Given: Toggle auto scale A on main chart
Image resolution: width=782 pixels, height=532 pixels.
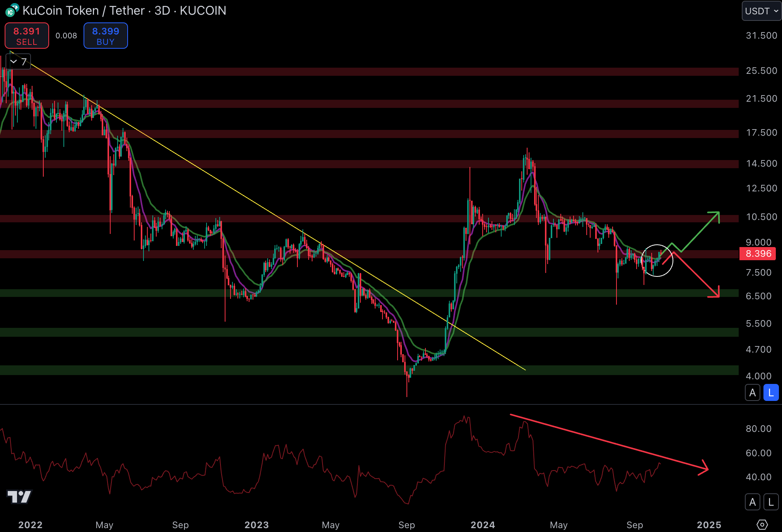Looking at the screenshot, I should point(752,393).
